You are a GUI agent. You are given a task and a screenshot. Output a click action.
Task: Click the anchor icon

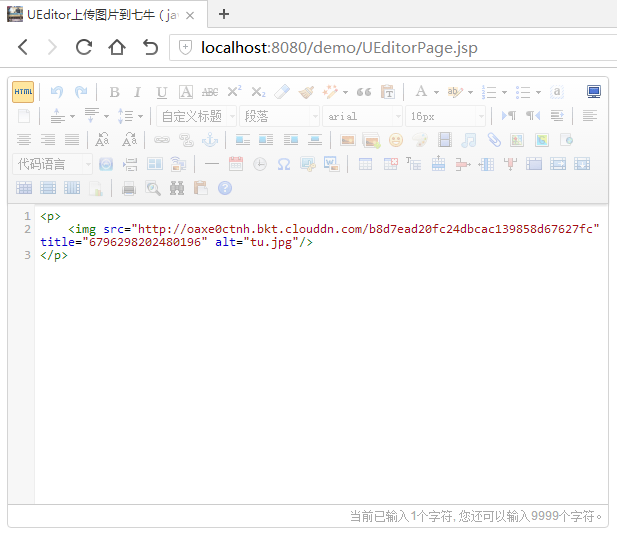click(x=210, y=140)
